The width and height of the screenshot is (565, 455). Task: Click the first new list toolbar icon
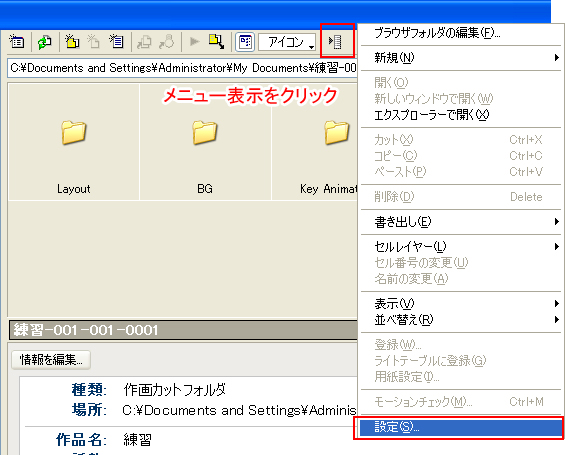click(x=17, y=42)
